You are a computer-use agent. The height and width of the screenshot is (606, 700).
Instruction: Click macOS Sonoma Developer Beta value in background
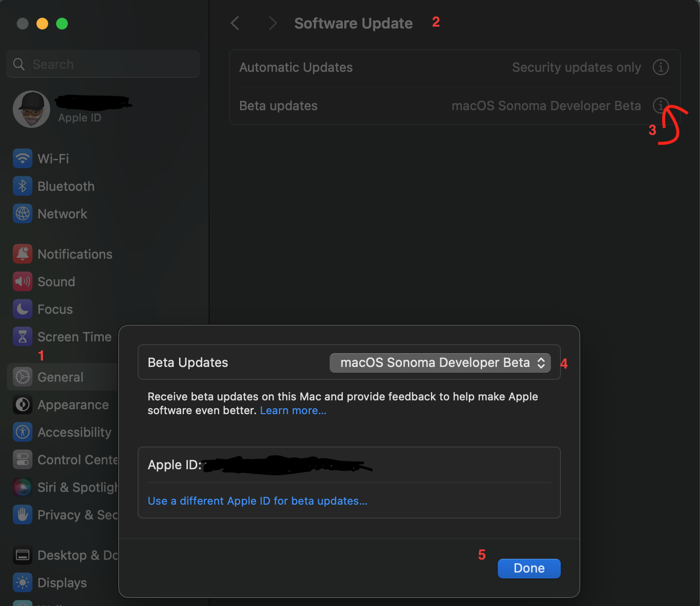(547, 105)
